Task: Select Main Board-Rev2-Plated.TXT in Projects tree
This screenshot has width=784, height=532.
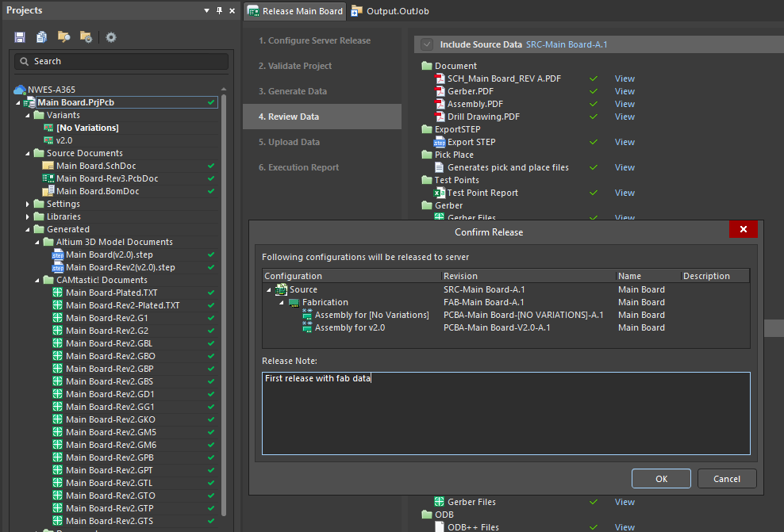Action: (122, 305)
